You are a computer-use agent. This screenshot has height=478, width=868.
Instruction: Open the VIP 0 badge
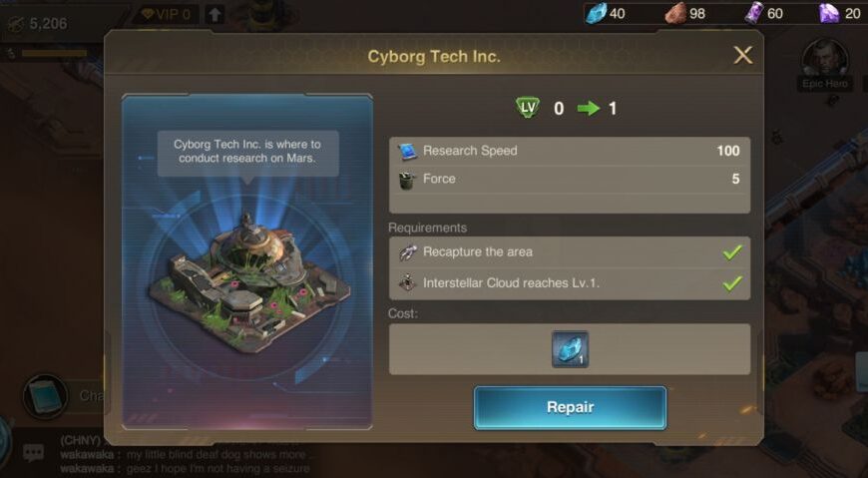pyautogui.click(x=166, y=14)
